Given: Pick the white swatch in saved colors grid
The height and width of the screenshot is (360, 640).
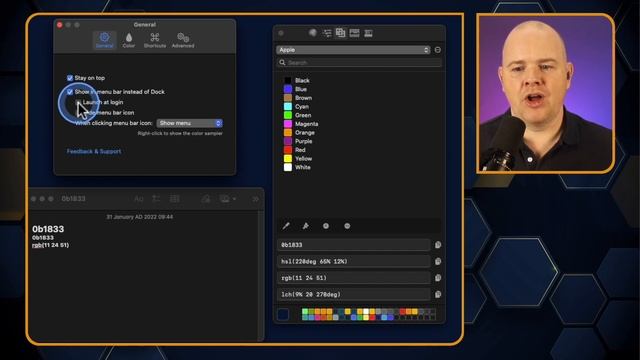Looking at the screenshot, I should coord(366,311).
